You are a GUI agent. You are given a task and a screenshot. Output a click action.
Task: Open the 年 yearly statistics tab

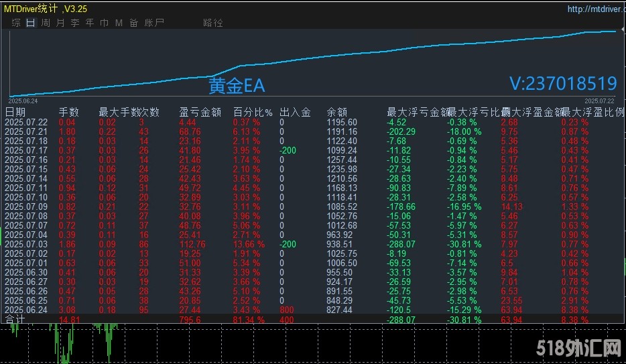(x=90, y=23)
